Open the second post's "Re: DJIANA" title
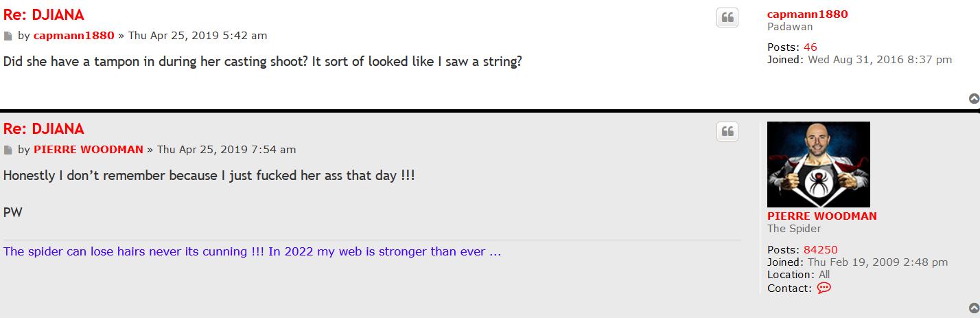Screen dimensions: 980x318 (43, 128)
